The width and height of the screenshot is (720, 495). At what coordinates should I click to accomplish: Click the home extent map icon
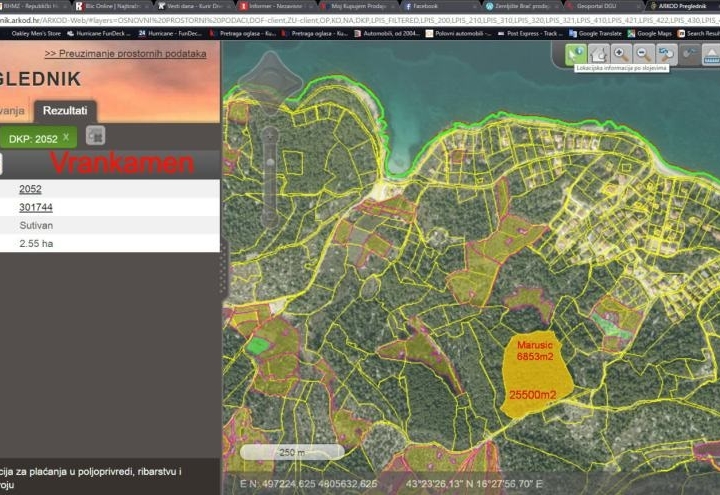pos(598,54)
